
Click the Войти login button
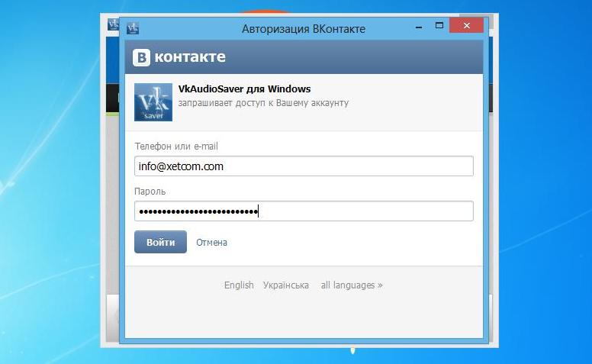pyautogui.click(x=160, y=242)
